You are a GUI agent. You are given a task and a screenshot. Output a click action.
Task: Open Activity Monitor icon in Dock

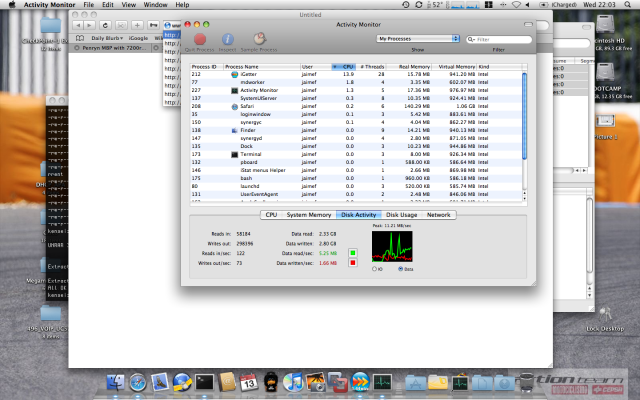[x=382, y=382]
